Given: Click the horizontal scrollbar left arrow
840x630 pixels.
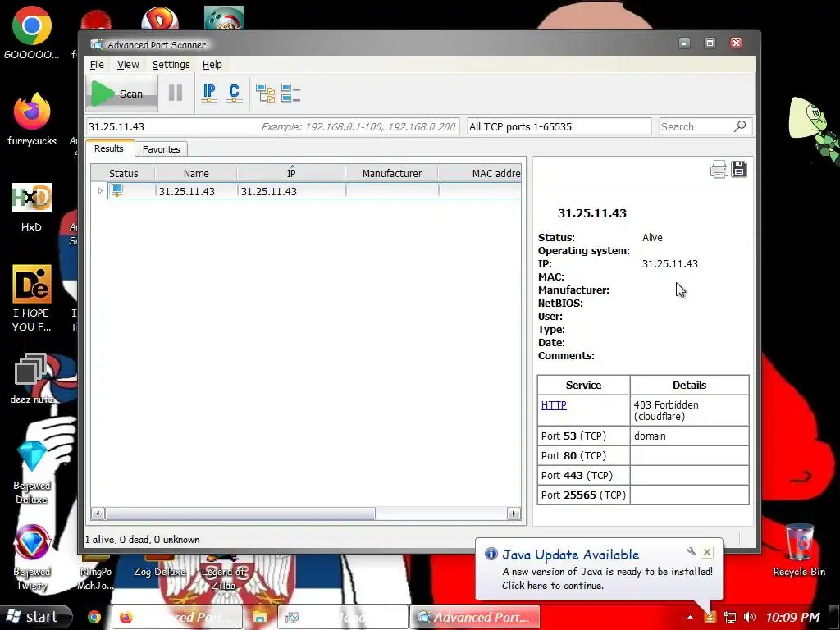Looking at the screenshot, I should tap(98, 514).
